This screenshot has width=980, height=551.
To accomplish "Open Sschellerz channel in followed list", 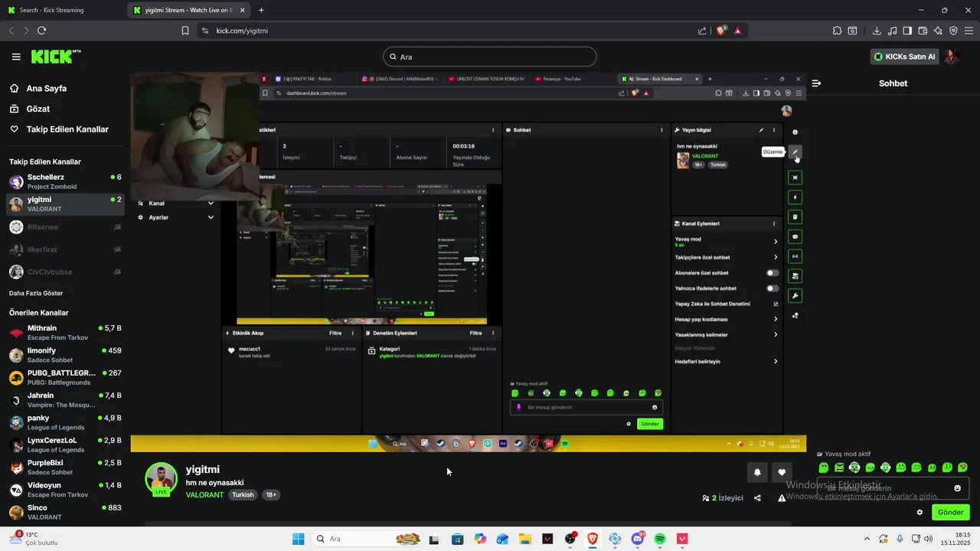I will click(x=65, y=181).
